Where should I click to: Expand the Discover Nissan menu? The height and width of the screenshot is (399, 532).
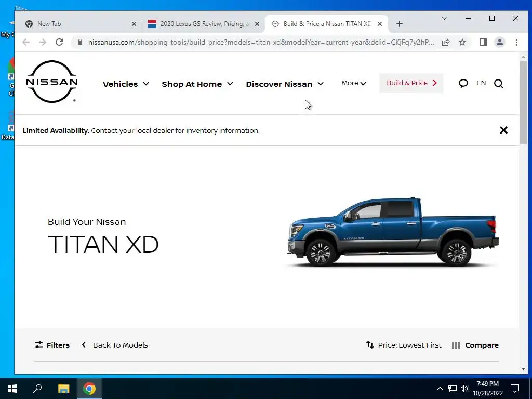point(285,84)
